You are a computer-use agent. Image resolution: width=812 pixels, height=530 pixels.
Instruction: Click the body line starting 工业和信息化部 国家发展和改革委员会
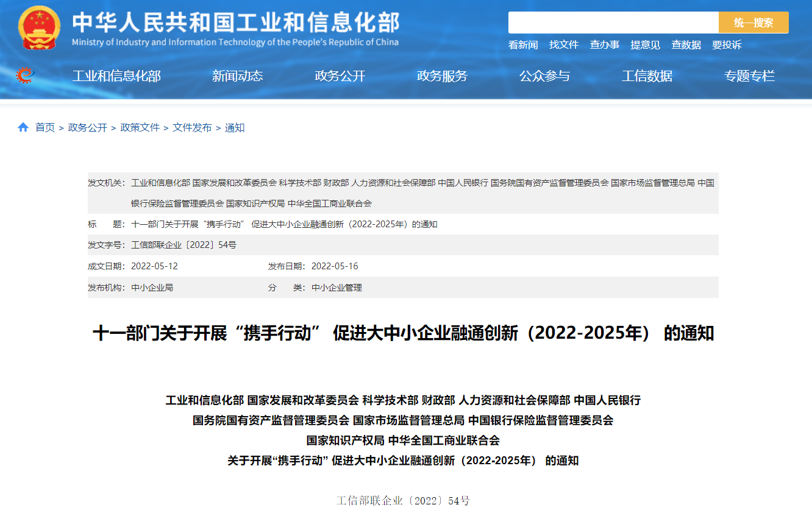(x=403, y=400)
